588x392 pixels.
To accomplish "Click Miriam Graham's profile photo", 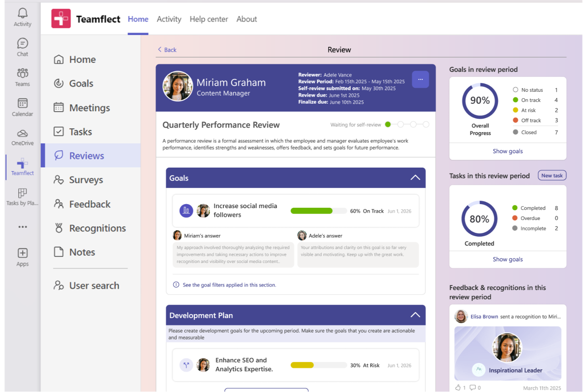I will (178, 86).
